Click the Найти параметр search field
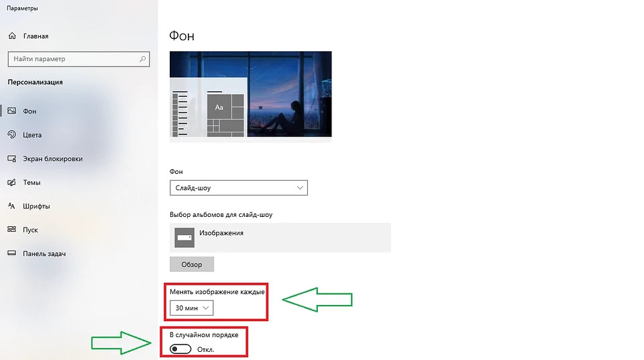 (74, 59)
